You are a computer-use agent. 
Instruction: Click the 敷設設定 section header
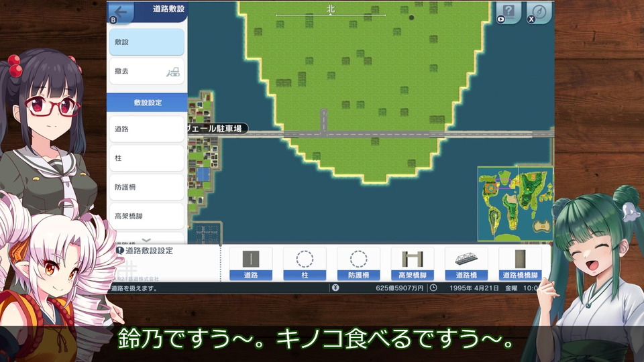tap(147, 103)
